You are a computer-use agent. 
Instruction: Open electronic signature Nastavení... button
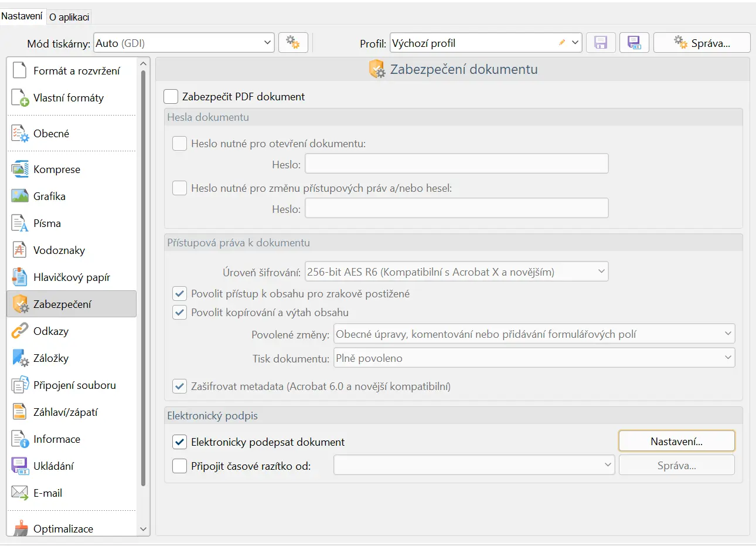coord(677,441)
